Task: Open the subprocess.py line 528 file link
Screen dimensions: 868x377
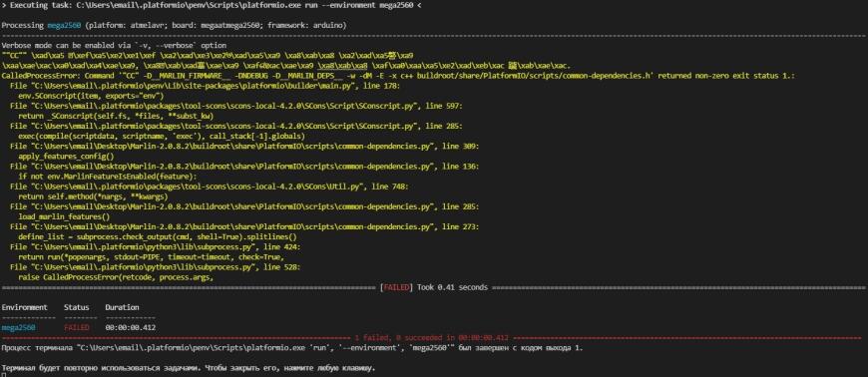Action: tap(155, 267)
